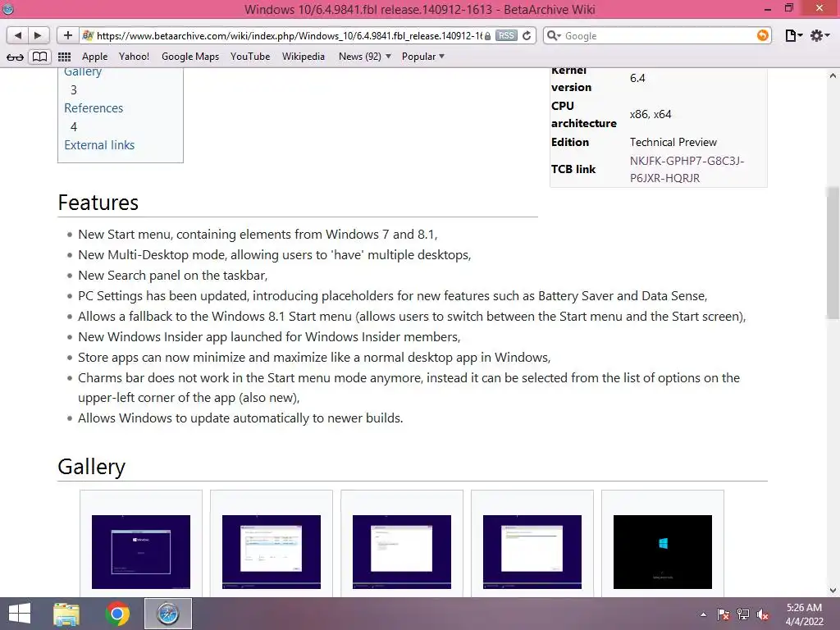Click 'New Windows Insider app launched' bullet

pos(269,337)
